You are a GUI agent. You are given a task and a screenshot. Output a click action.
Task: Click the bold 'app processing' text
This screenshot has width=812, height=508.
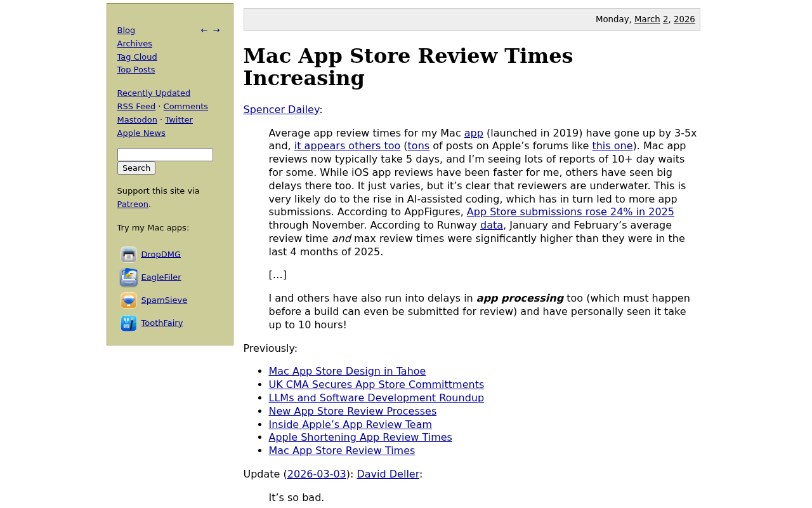pyautogui.click(x=520, y=298)
